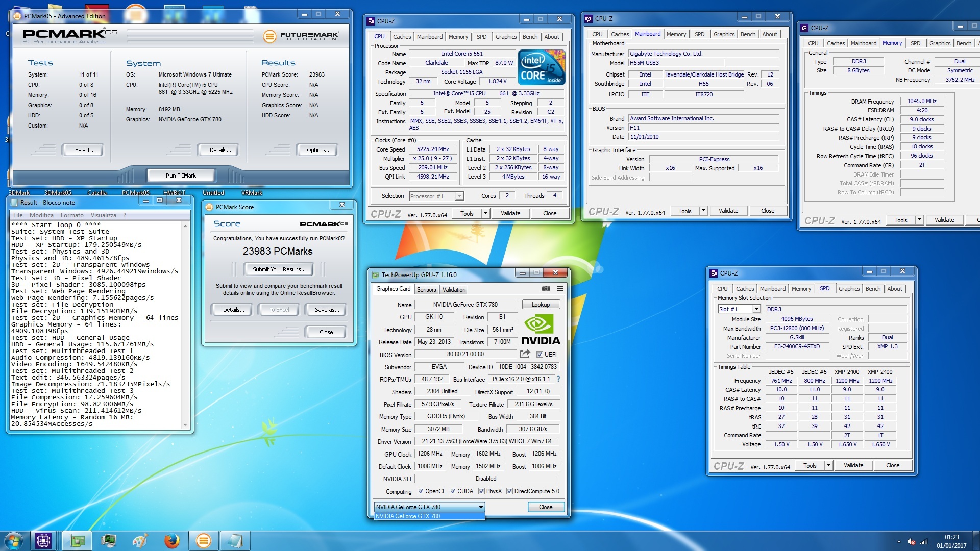Open the Windows Start menu orb
The width and height of the screenshot is (980, 551).
click(x=14, y=540)
